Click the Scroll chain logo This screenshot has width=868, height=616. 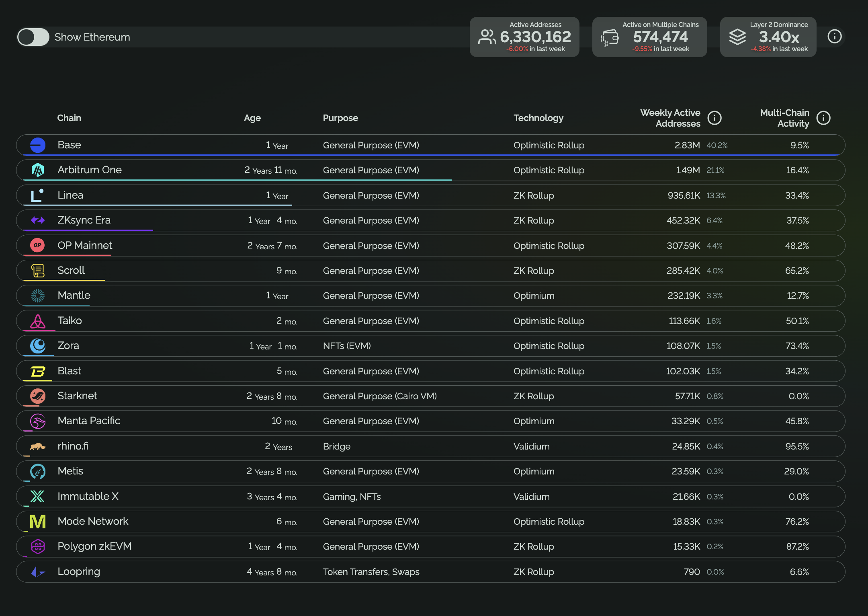38,271
